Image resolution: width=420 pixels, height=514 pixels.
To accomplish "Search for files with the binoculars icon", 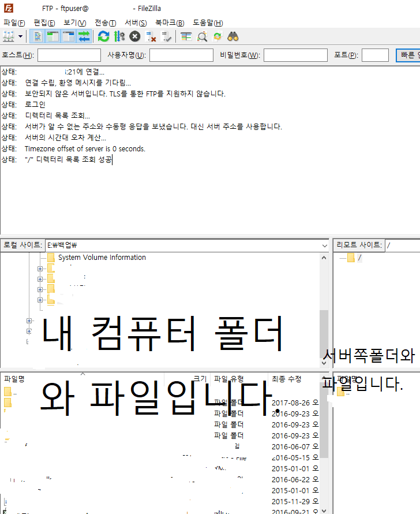I will (x=233, y=36).
